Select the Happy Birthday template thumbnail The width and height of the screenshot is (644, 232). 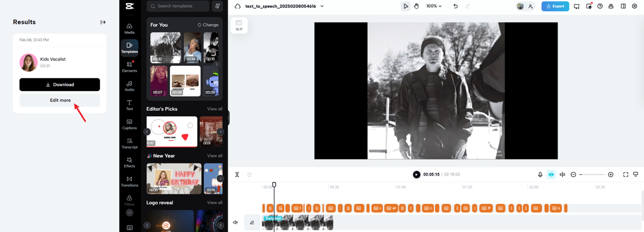pos(174,179)
